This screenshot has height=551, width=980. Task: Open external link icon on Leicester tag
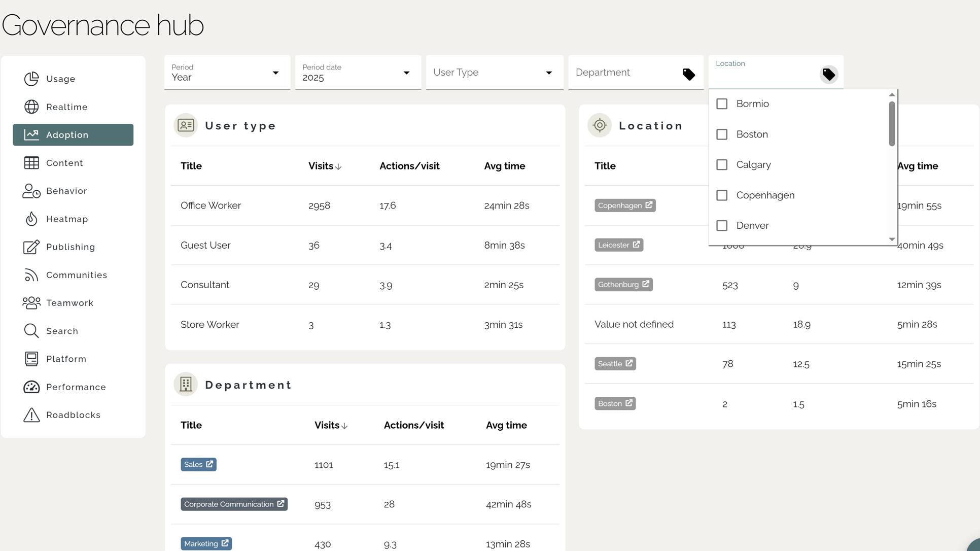pyautogui.click(x=636, y=245)
